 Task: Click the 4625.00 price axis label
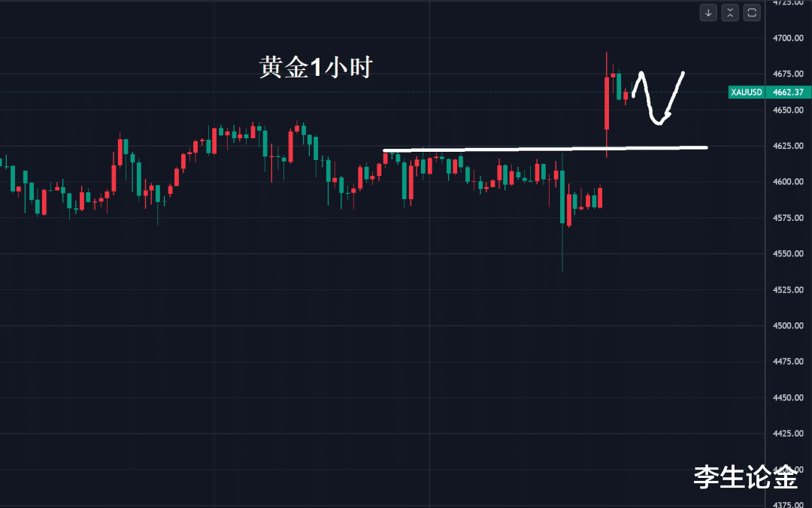pos(789,146)
